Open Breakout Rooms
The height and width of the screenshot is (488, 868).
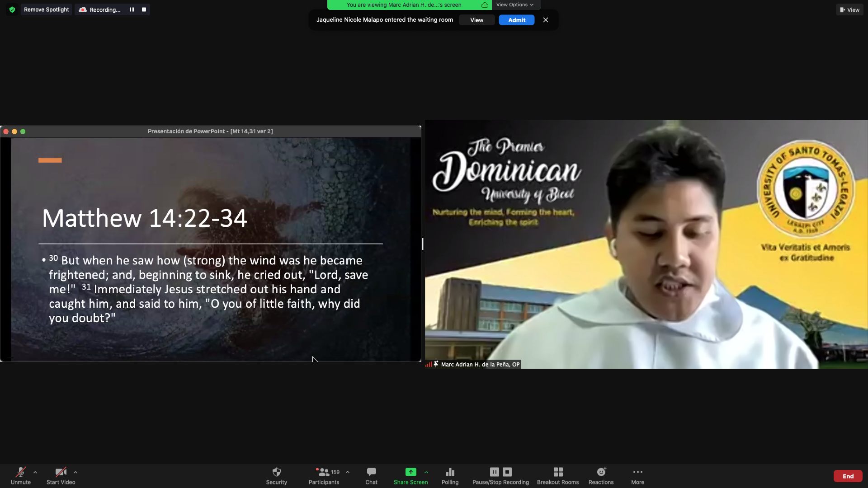pyautogui.click(x=558, y=473)
